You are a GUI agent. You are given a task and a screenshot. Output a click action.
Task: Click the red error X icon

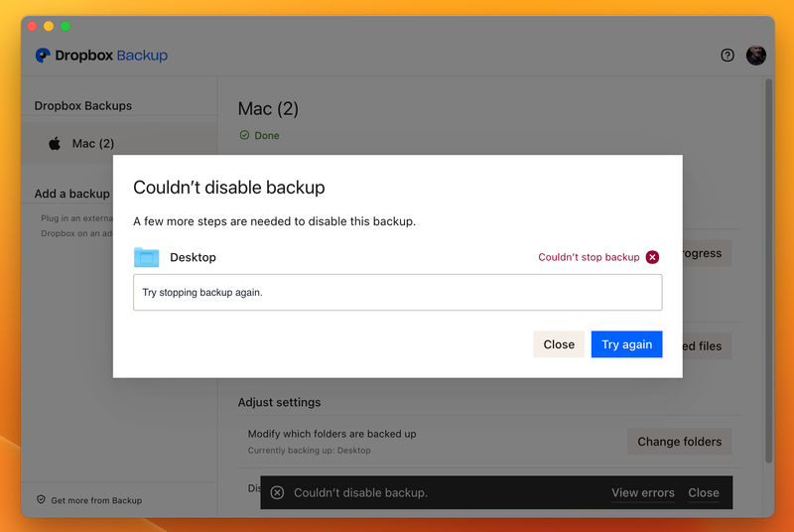point(652,257)
